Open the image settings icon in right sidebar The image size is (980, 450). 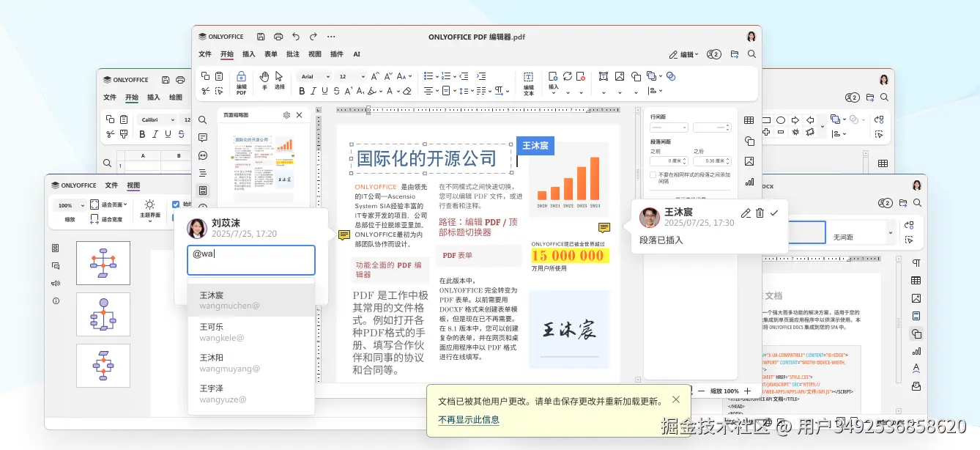click(x=749, y=162)
